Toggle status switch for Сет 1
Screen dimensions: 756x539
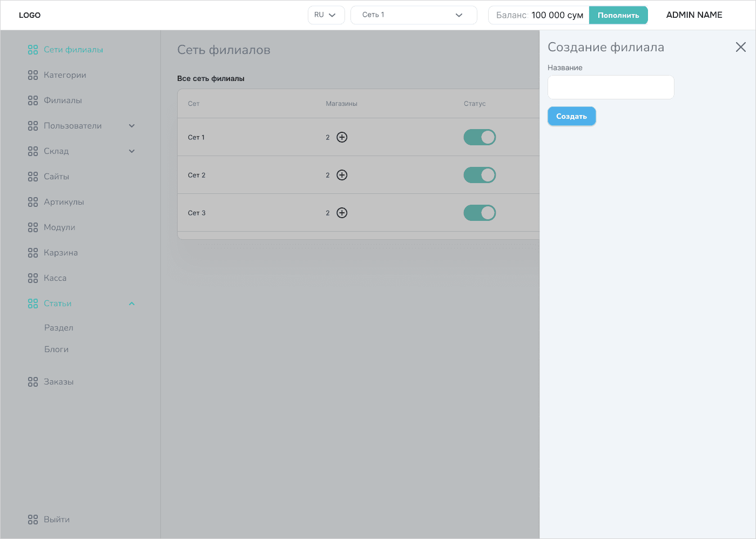(x=480, y=137)
